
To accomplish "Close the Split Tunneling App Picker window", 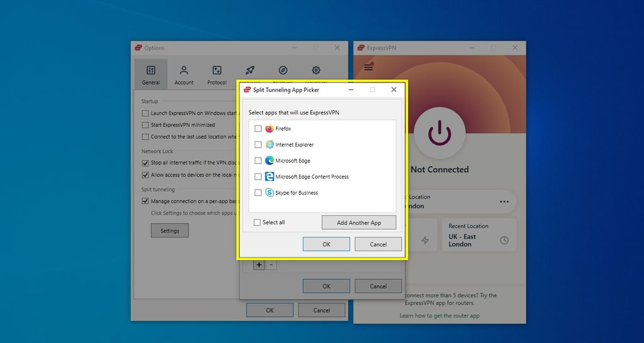I will point(394,89).
